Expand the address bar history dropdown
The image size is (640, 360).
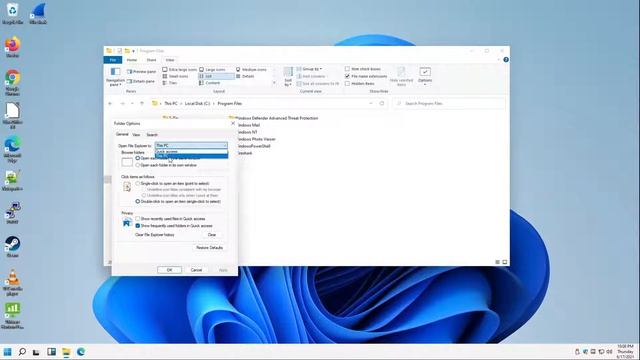click(x=371, y=104)
